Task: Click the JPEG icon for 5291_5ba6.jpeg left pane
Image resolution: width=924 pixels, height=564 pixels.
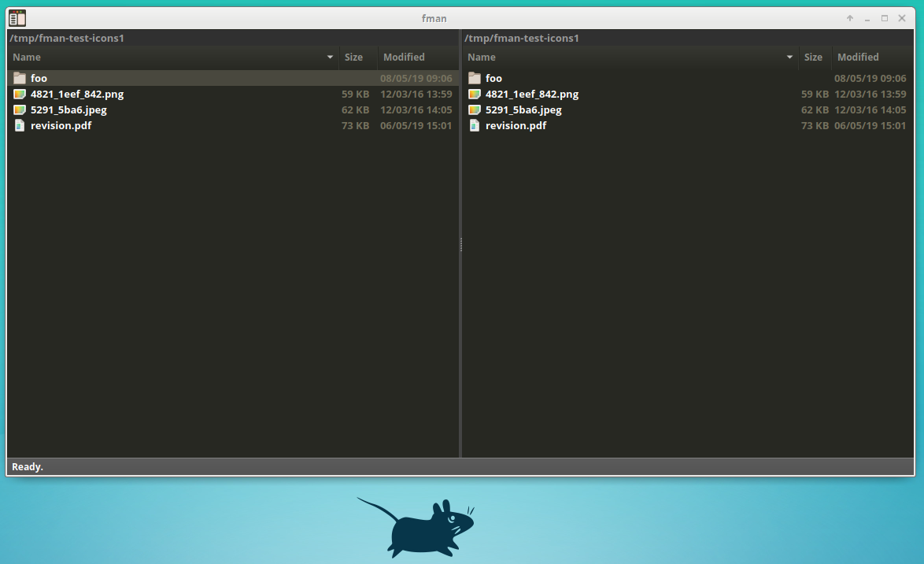Action: (19, 109)
